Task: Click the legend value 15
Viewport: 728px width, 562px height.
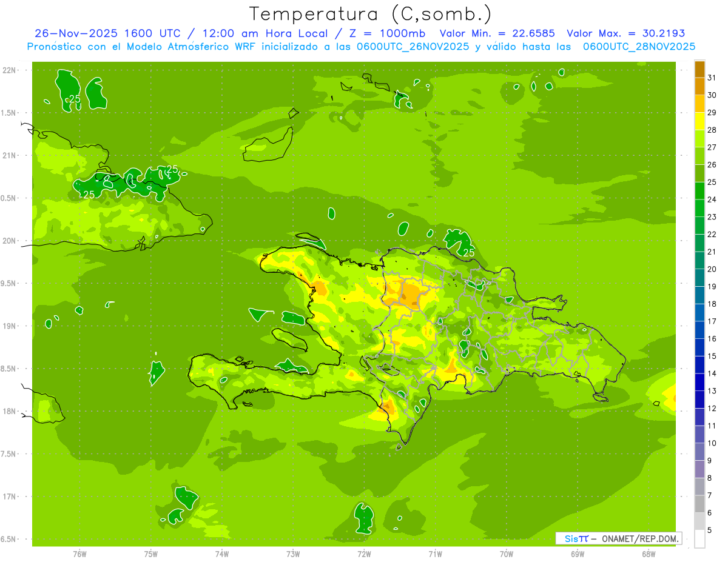Action: click(712, 356)
